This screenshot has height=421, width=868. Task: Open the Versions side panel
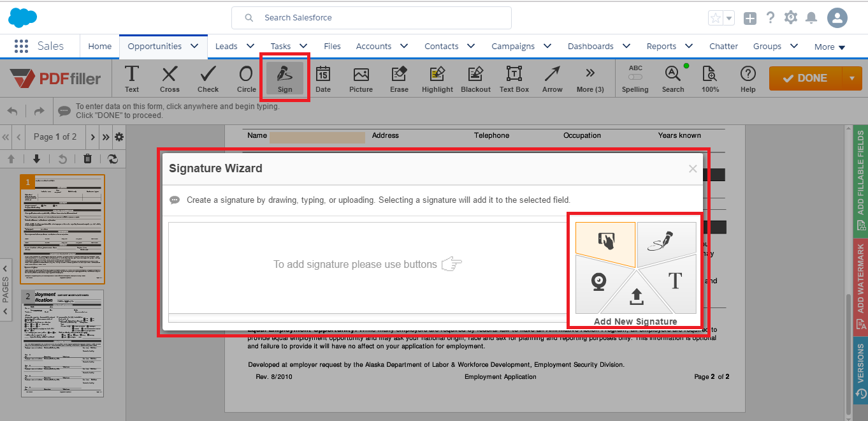(860, 371)
